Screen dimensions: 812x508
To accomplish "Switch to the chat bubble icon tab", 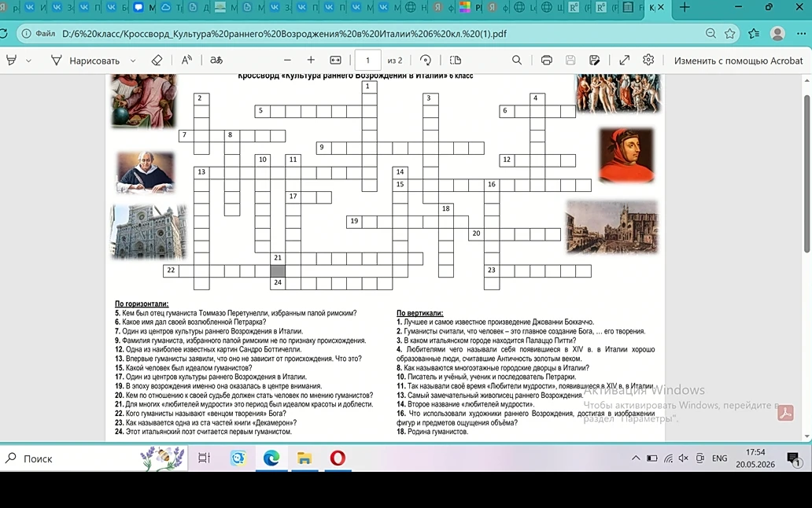I will point(138,7).
